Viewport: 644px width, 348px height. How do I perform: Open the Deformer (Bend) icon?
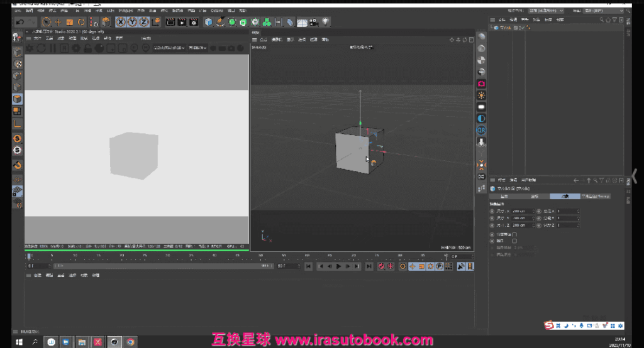coord(290,22)
